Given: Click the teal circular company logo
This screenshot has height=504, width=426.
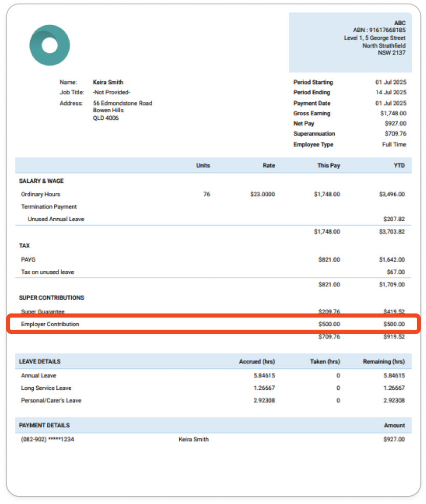Looking at the screenshot, I should [50, 45].
